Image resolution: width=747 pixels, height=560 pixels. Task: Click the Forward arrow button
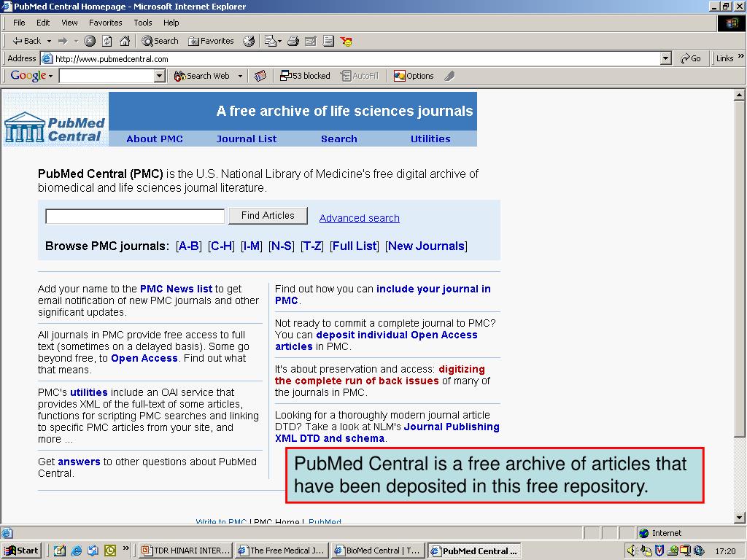click(63, 41)
